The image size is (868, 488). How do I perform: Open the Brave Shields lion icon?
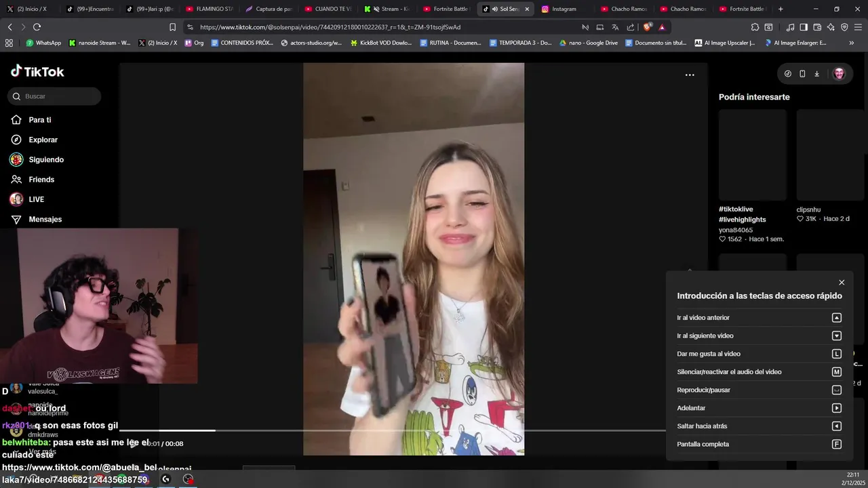[x=647, y=27]
